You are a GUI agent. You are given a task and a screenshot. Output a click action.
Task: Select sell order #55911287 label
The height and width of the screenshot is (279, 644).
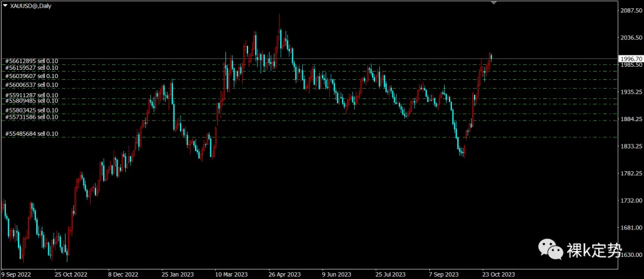click(32, 95)
